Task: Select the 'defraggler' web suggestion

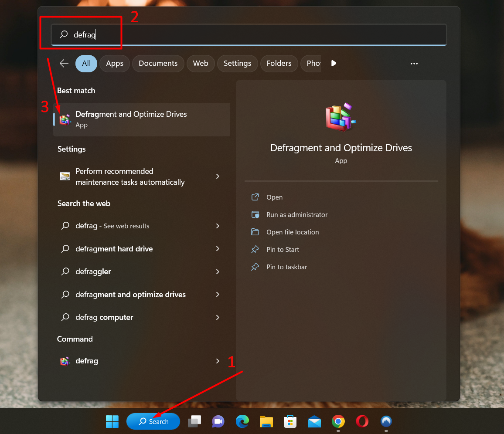Action: point(93,272)
